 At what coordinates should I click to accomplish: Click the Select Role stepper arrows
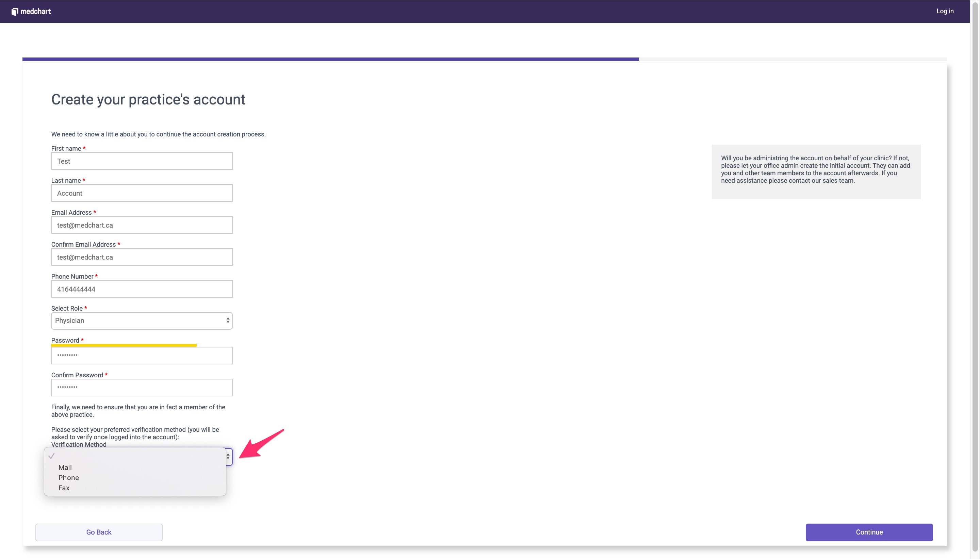click(x=228, y=320)
